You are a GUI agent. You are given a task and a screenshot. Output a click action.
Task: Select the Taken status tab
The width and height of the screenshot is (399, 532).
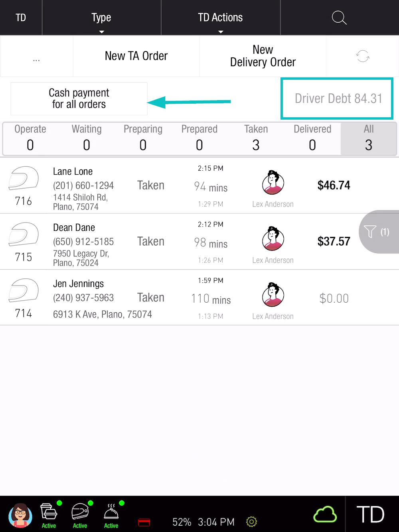(x=256, y=138)
